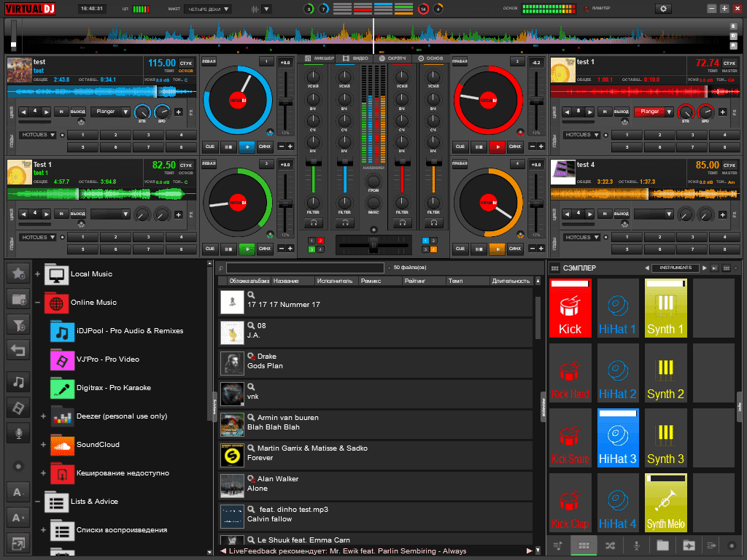The width and height of the screenshot is (747, 560).
Task: Toggle play on deck 1 blue play button
Action: [247, 147]
